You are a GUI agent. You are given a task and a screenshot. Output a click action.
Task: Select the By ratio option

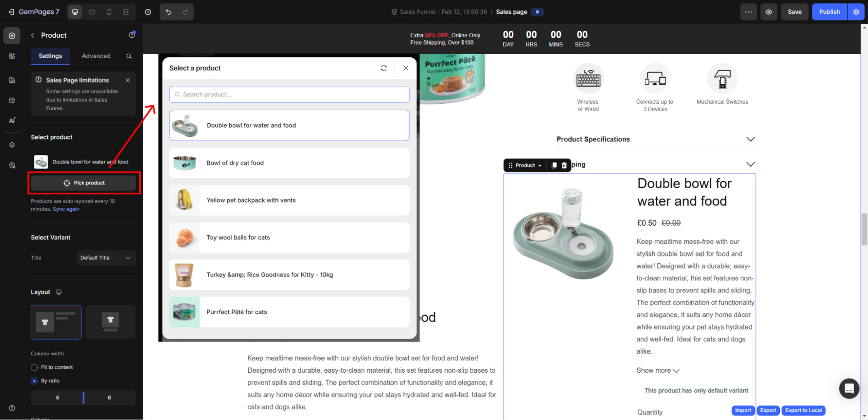pos(34,381)
